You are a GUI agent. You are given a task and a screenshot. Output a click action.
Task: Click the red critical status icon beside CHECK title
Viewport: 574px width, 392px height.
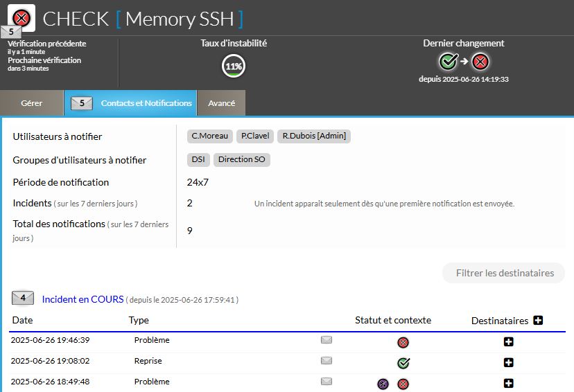pos(22,17)
